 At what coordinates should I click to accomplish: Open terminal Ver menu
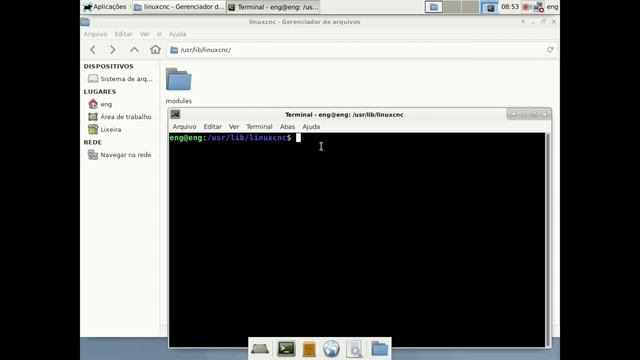(234, 127)
